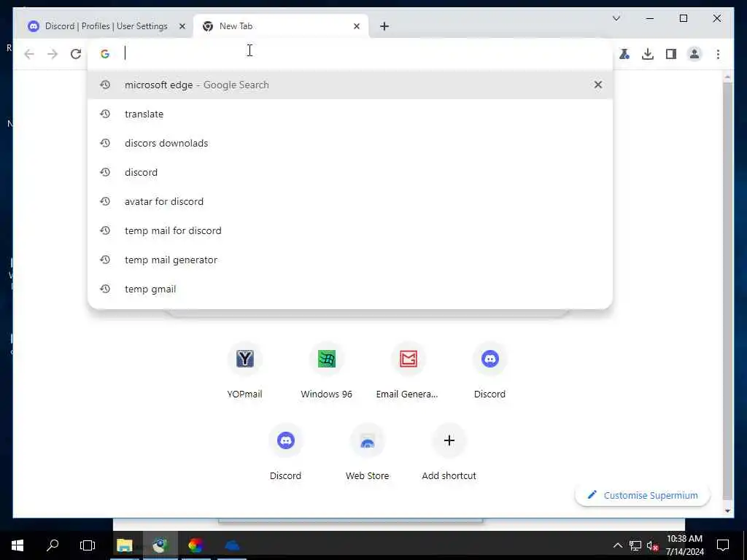
Task: Open taskbar search magnifier
Action: coord(53,545)
